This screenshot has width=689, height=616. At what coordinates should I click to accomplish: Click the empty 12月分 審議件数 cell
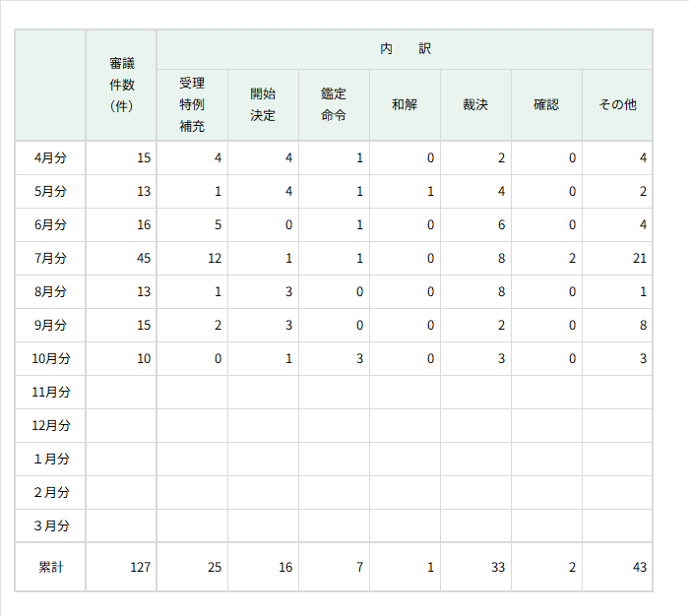pos(121,425)
